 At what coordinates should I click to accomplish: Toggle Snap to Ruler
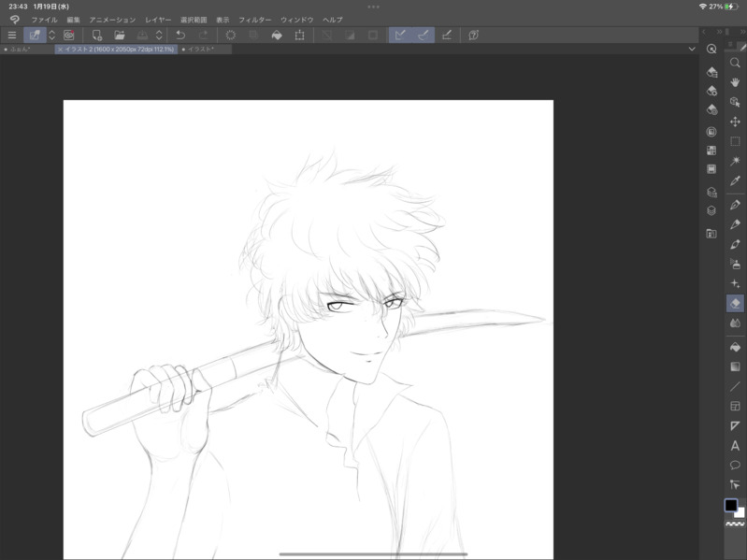(x=400, y=36)
